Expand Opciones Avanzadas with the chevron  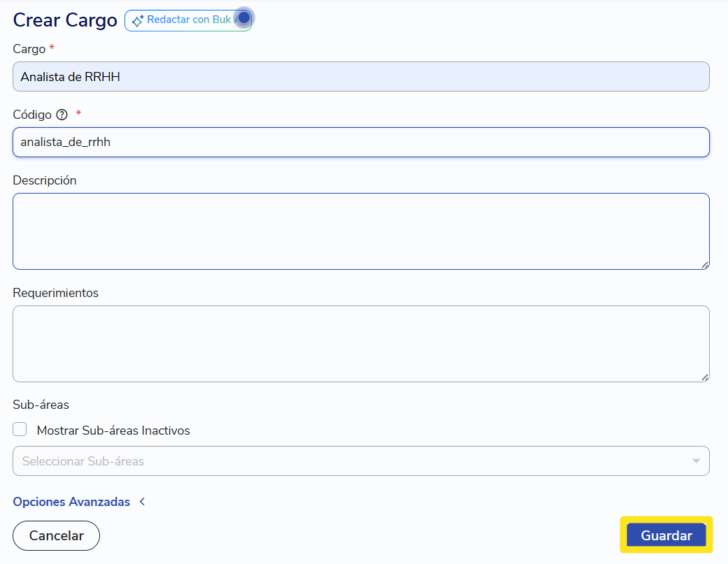click(143, 501)
